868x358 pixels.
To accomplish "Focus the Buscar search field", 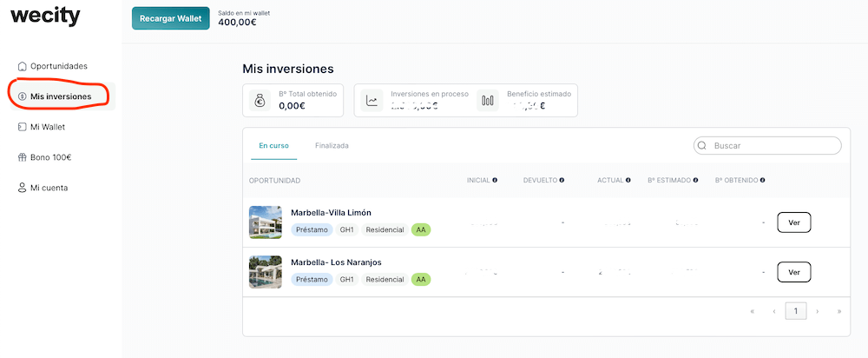I will [767, 146].
